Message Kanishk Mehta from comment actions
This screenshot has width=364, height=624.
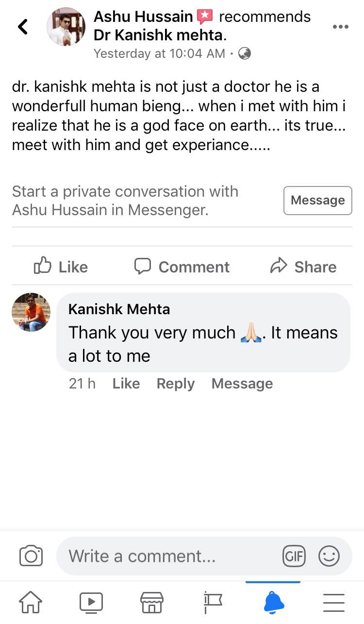click(242, 384)
